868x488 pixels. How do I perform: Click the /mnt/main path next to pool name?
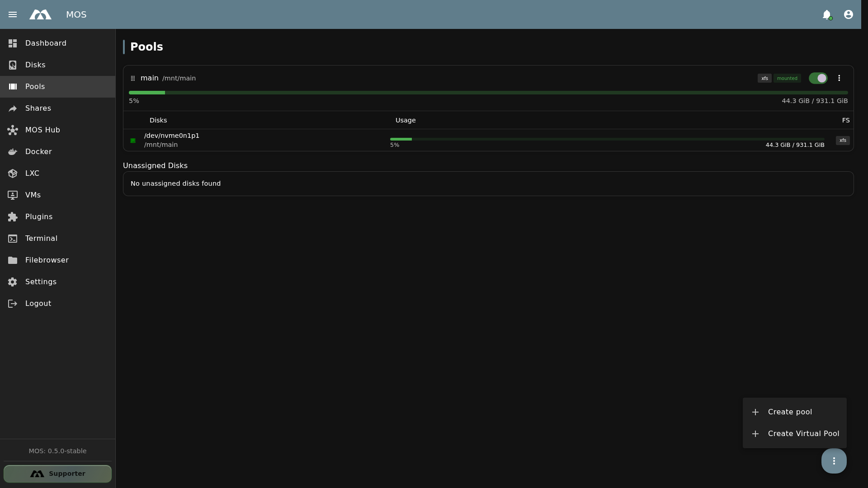179,78
